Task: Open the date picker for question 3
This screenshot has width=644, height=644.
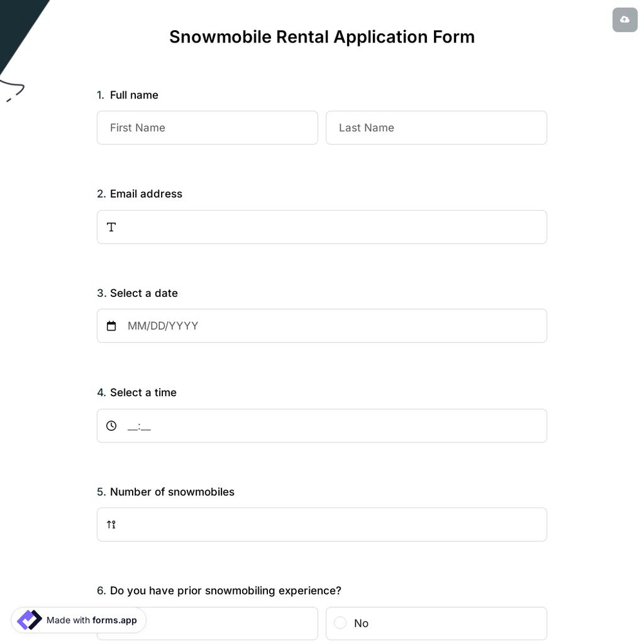Action: [x=322, y=326]
